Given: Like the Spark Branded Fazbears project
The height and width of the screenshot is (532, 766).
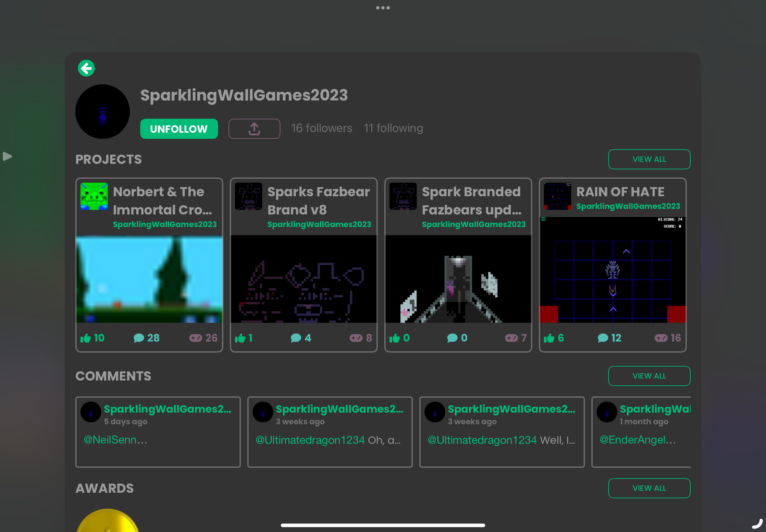Looking at the screenshot, I should pyautogui.click(x=394, y=338).
